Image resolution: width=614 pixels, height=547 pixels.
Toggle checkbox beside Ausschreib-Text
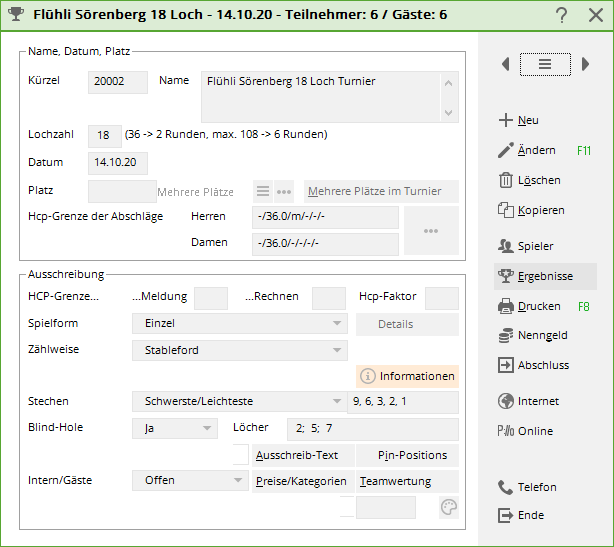point(240,455)
